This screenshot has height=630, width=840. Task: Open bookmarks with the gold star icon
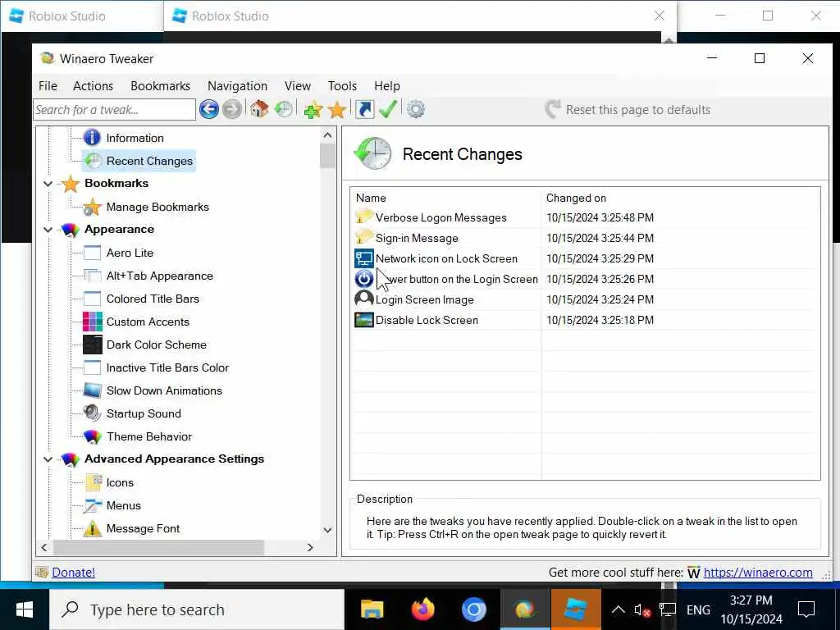337,109
